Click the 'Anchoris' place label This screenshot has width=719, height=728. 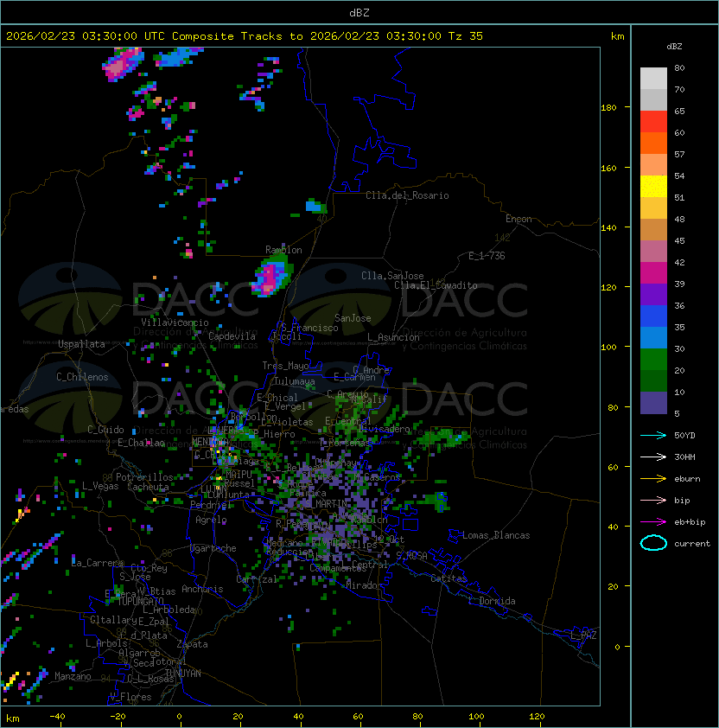[x=202, y=589]
